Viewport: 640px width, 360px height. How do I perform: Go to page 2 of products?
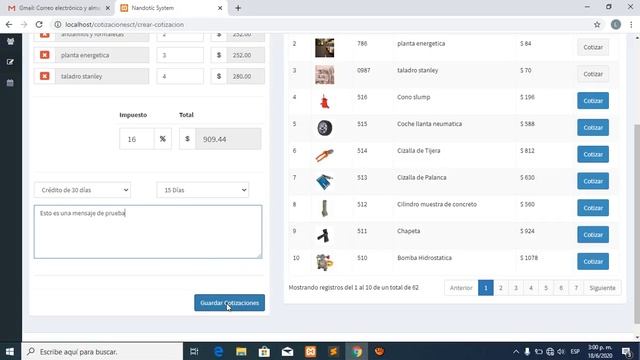coord(500,288)
